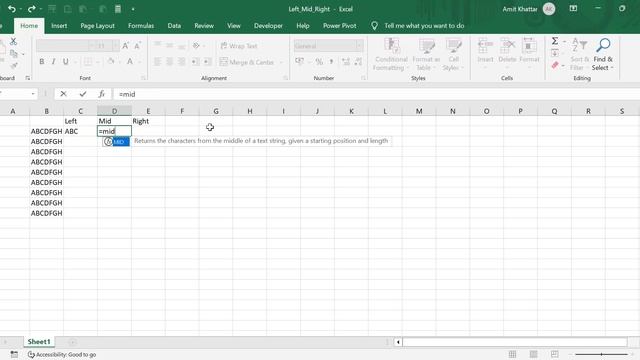Click the macro record icon in status bar
The width and height of the screenshot is (640, 360).
click(x=14, y=354)
